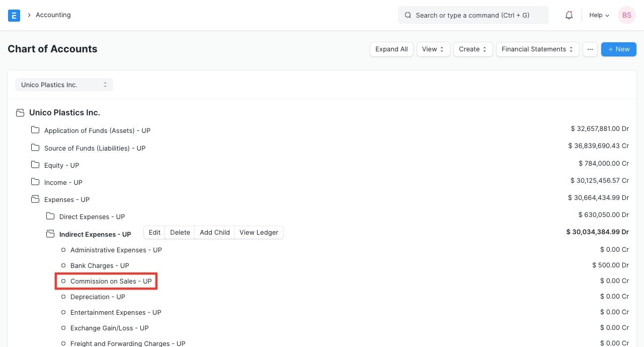
Task: Click the Equity - UP folder icon
Action: 35,165
